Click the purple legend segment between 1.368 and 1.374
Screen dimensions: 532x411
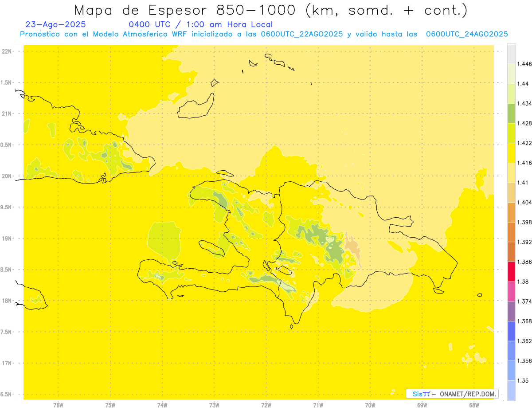click(511, 311)
